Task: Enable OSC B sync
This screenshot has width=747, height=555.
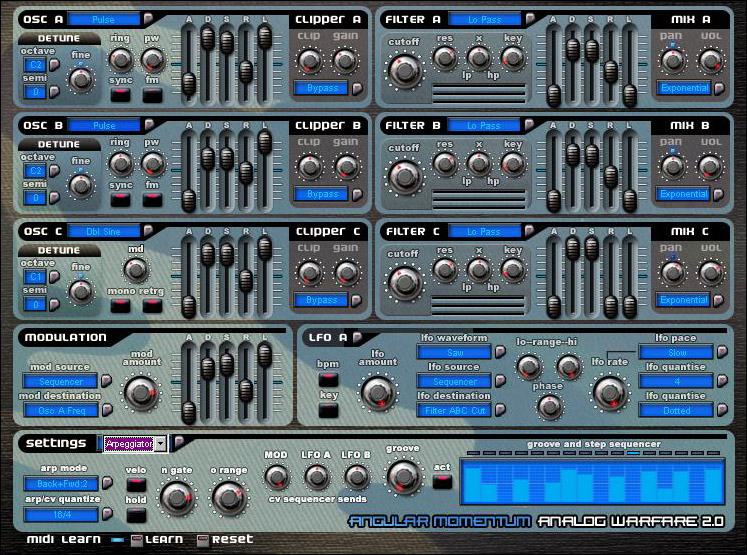Action: [x=120, y=200]
